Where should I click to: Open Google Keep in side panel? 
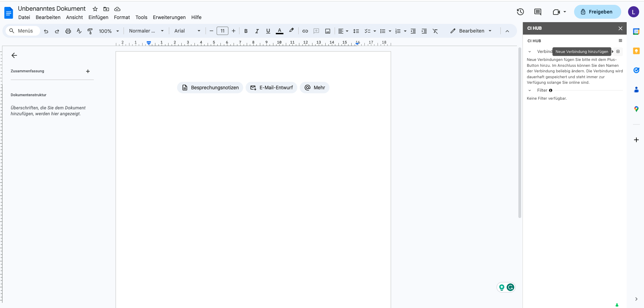(x=636, y=51)
